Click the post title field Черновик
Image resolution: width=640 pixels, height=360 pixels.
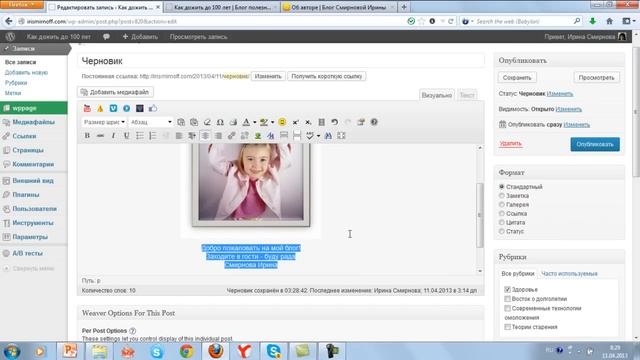coord(281,61)
